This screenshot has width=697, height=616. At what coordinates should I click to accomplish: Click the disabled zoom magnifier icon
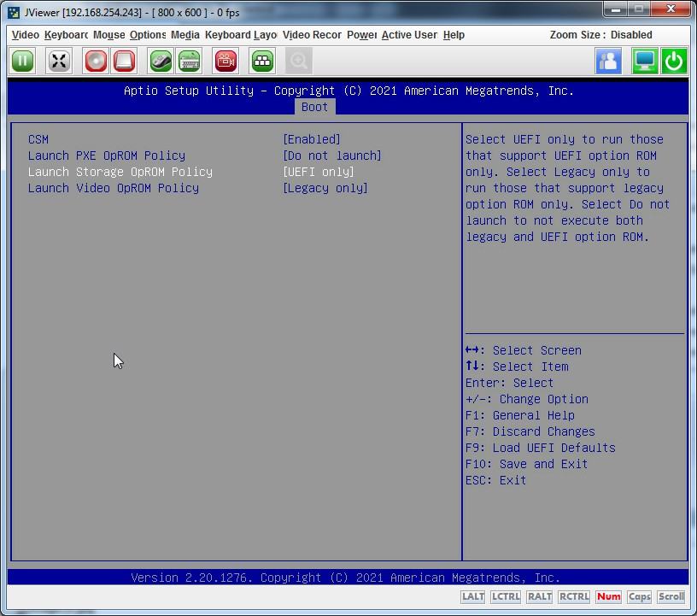pyautogui.click(x=299, y=61)
